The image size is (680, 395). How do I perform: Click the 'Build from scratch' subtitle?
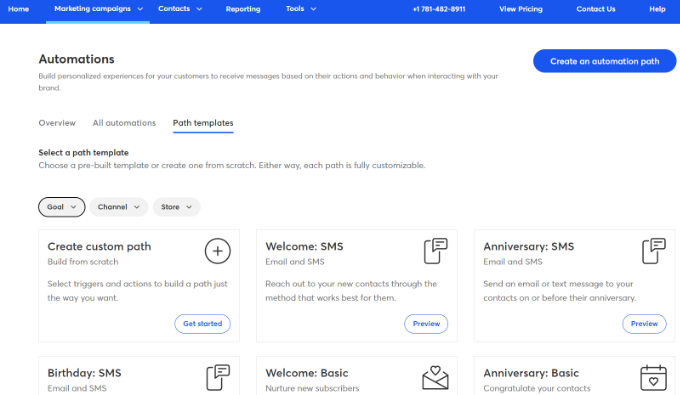coord(83,262)
